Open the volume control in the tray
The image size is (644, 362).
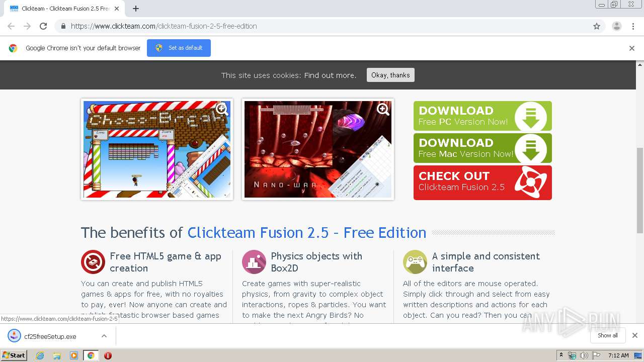pyautogui.click(x=584, y=355)
